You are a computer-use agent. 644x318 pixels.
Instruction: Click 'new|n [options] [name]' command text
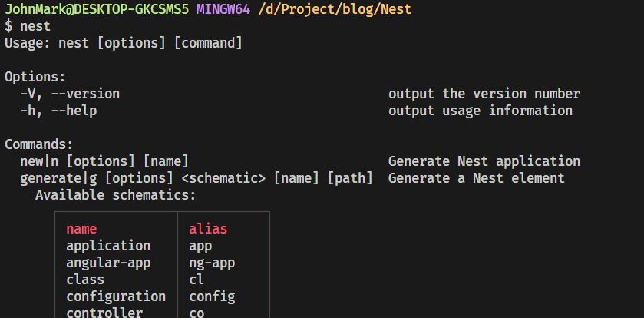click(104, 161)
